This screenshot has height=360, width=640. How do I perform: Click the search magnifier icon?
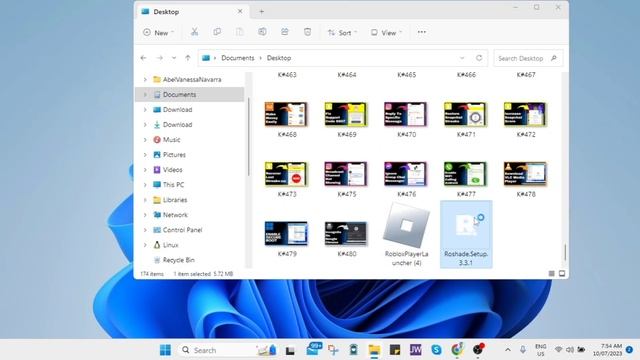click(x=554, y=58)
